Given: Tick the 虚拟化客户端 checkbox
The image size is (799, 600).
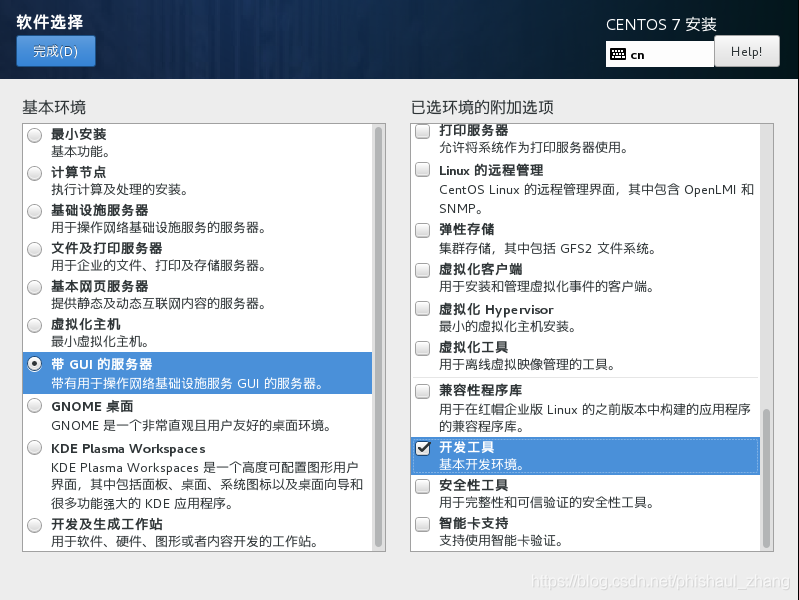Looking at the screenshot, I should [422, 270].
